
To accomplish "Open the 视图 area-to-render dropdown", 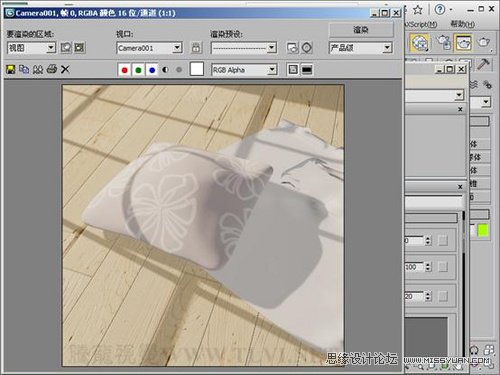I will (31, 48).
